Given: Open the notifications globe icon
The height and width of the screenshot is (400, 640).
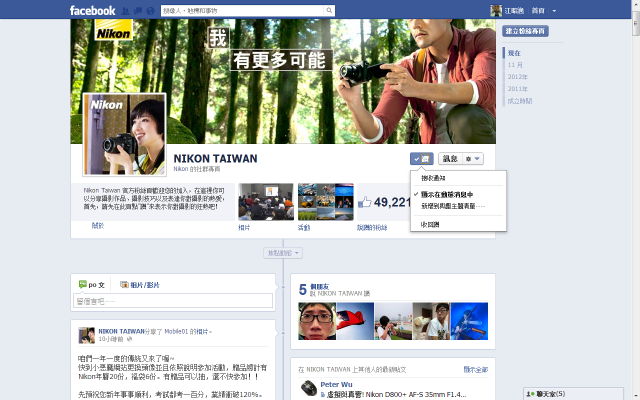Looking at the screenshot, I should pos(150,11).
